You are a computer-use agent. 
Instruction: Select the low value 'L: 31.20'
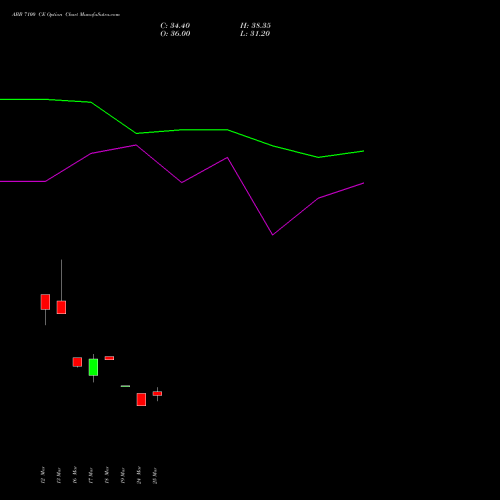255,34
